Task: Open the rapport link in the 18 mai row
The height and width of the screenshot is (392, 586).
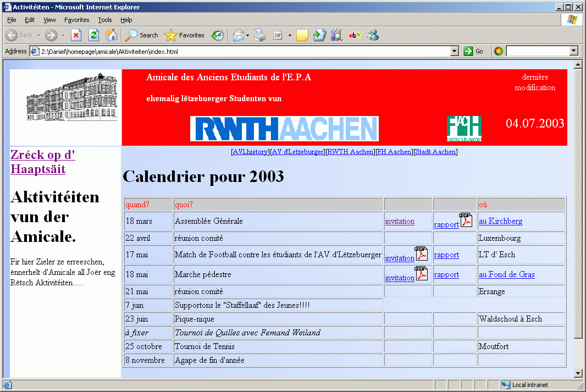Action: 446,275
